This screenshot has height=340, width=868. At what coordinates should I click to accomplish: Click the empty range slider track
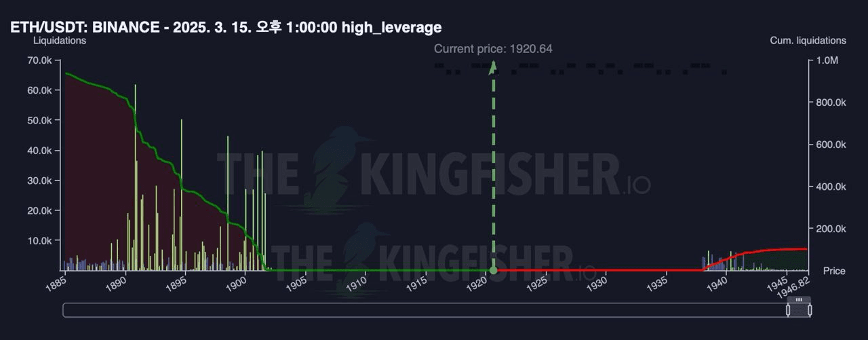420,310
